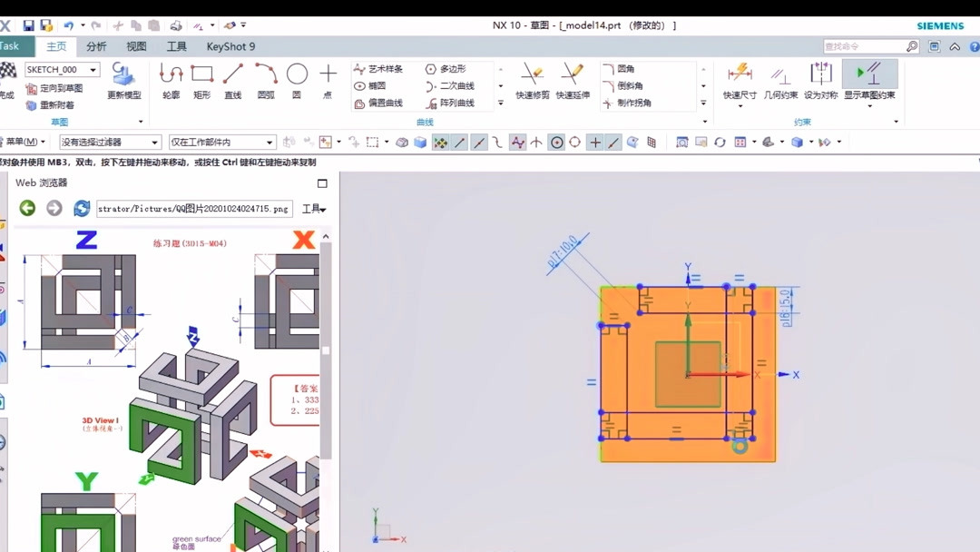Toggle 显示草图约束 display sketch constraints
This screenshot has height=552, width=980.
[869, 81]
